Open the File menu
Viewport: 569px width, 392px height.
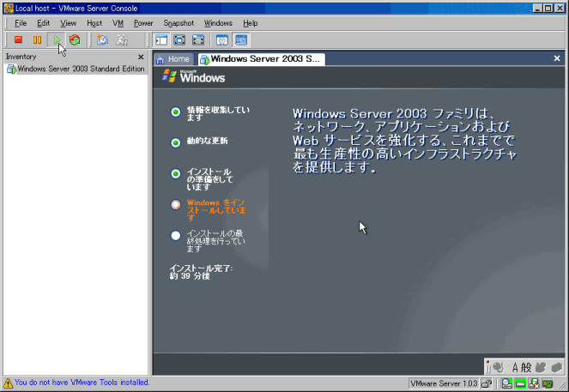point(21,23)
